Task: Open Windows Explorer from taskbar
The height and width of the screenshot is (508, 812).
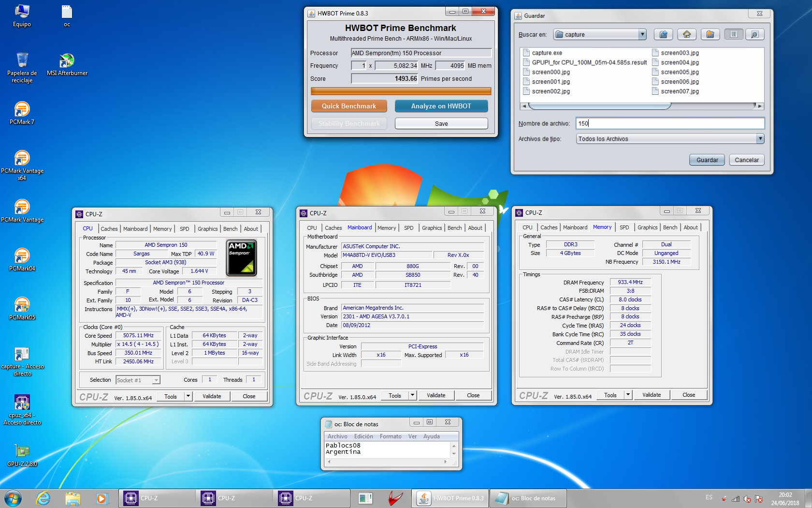Action: pyautogui.click(x=72, y=498)
